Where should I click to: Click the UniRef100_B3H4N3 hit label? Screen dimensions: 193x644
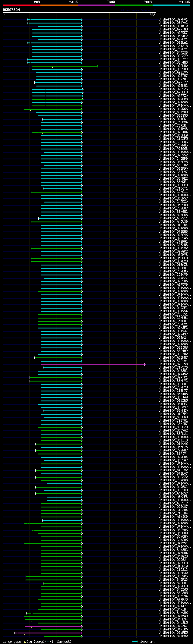point(173,63)
